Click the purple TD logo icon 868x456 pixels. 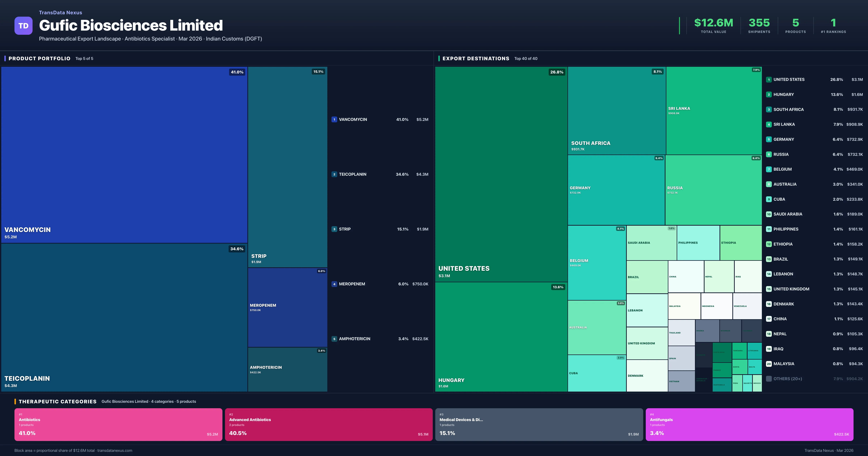[23, 26]
